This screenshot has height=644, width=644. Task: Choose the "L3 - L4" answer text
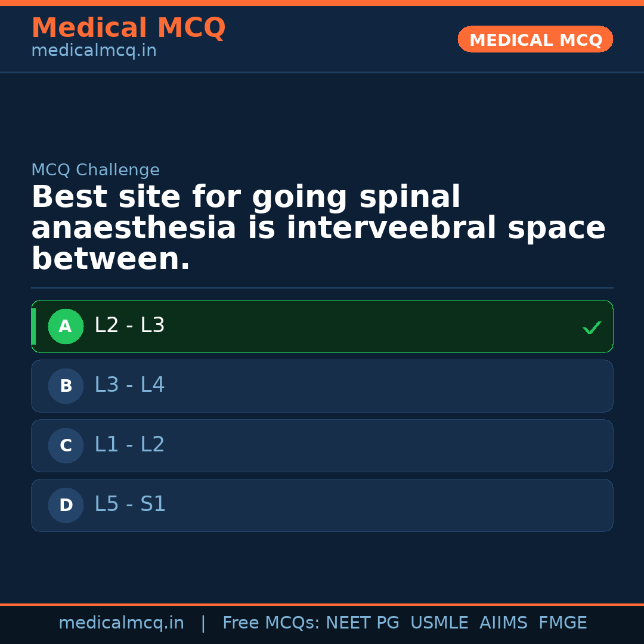[x=129, y=385]
